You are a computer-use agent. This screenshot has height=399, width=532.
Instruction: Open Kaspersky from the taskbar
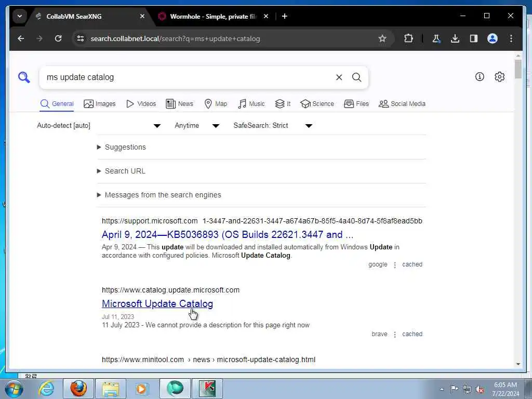click(207, 389)
